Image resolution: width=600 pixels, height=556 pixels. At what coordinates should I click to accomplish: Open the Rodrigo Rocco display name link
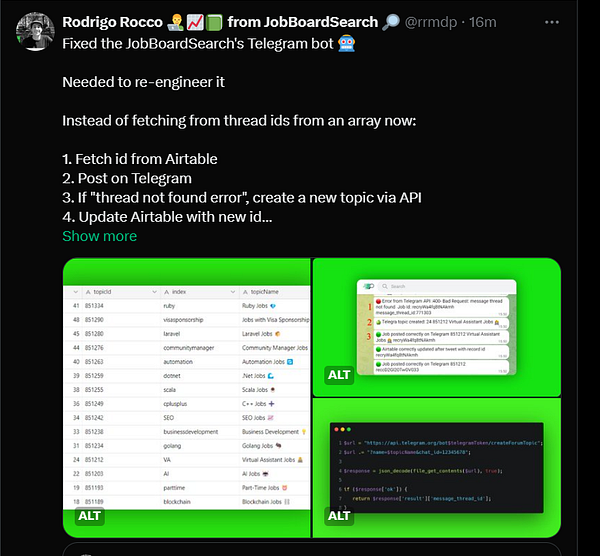112,22
